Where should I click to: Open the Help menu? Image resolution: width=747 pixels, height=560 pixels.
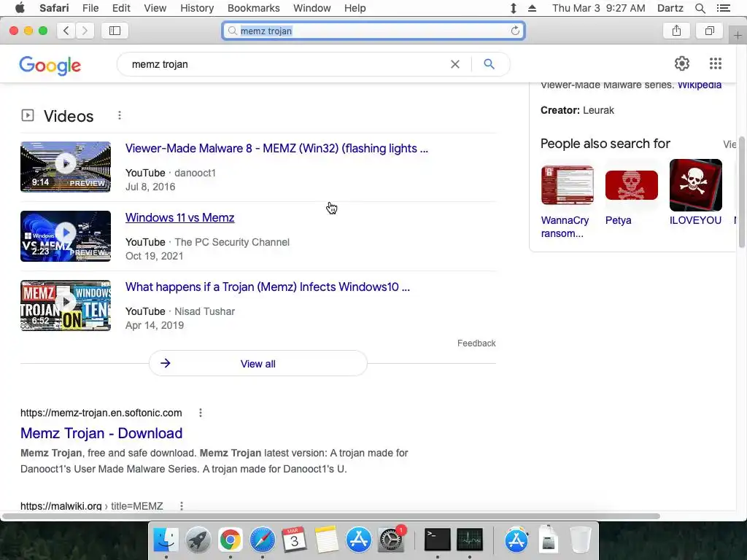pyautogui.click(x=355, y=8)
